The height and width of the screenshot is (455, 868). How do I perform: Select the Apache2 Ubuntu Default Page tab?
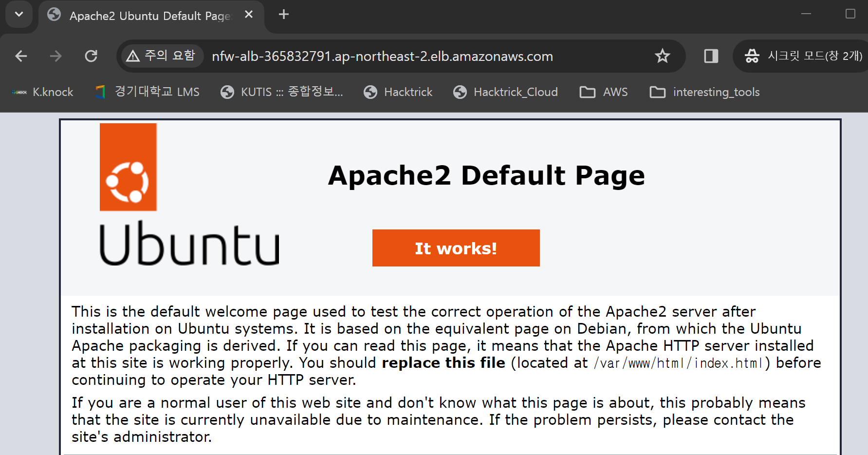point(151,16)
